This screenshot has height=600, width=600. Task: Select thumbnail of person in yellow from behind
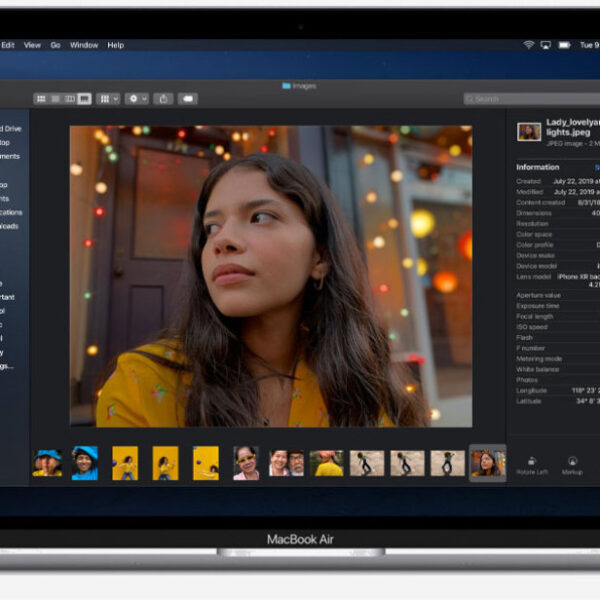[327, 463]
